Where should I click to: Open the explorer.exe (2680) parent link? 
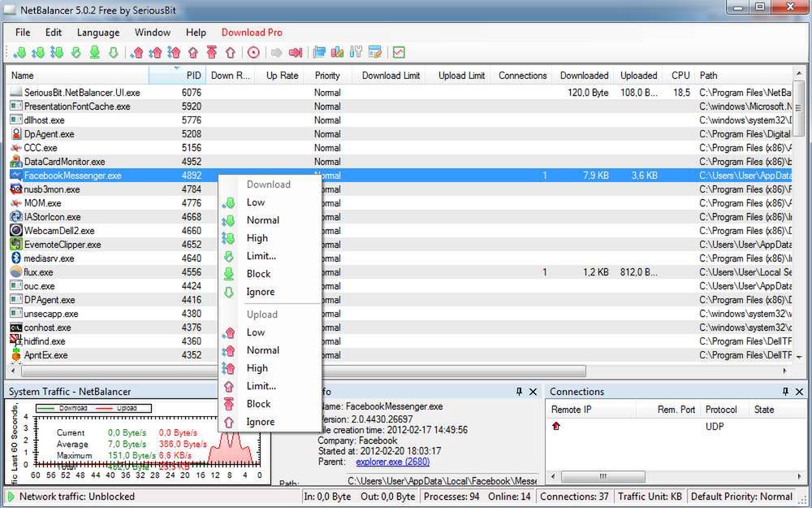(392, 462)
